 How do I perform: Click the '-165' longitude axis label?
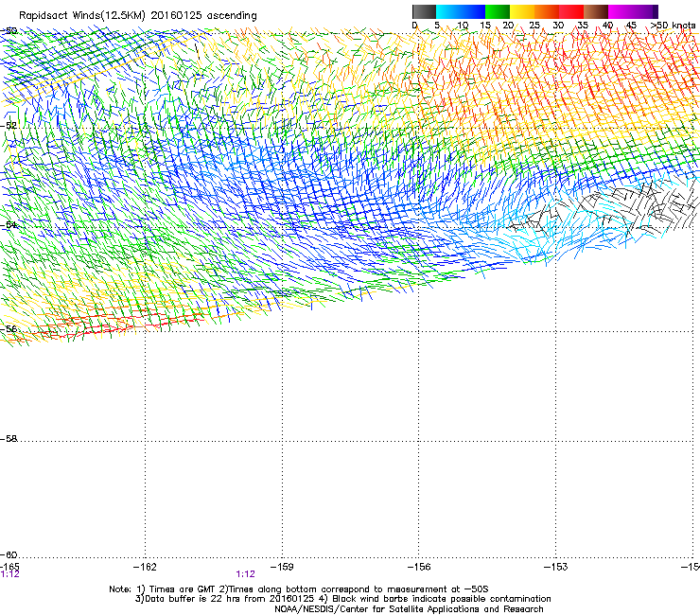tap(9, 567)
